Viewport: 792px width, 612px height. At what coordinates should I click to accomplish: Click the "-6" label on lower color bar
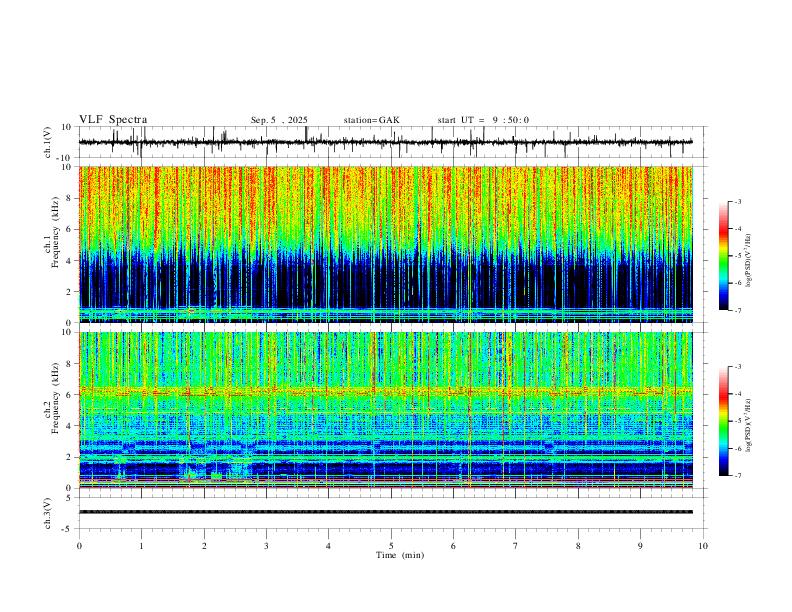738,448
